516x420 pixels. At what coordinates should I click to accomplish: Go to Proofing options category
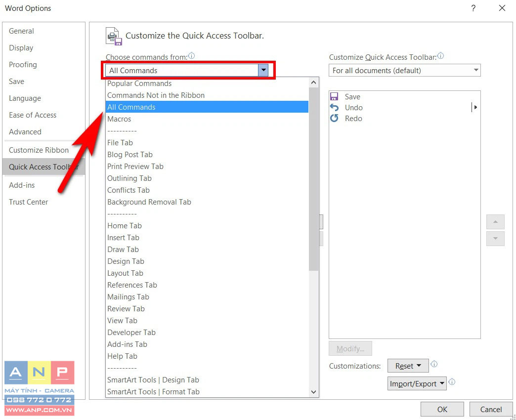click(43, 64)
